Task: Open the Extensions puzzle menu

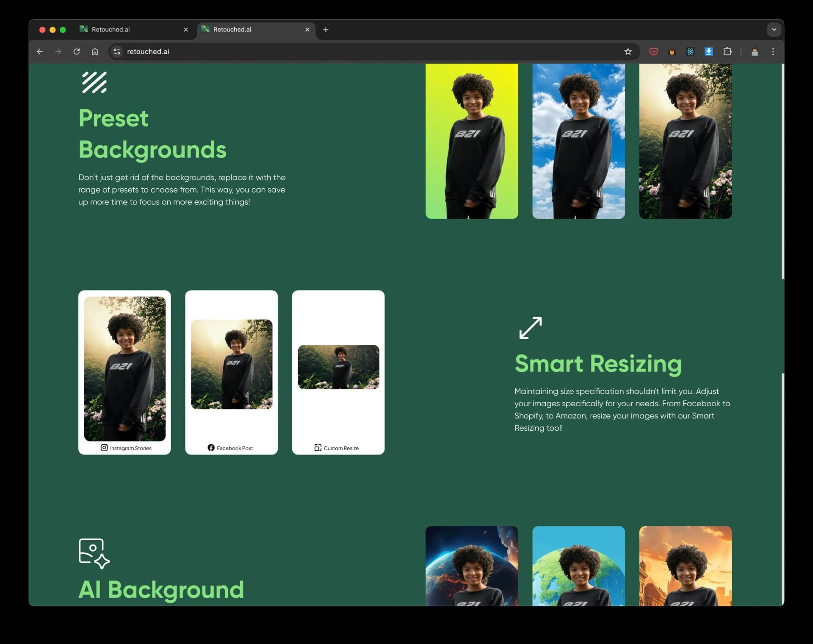Action: pyautogui.click(x=727, y=52)
